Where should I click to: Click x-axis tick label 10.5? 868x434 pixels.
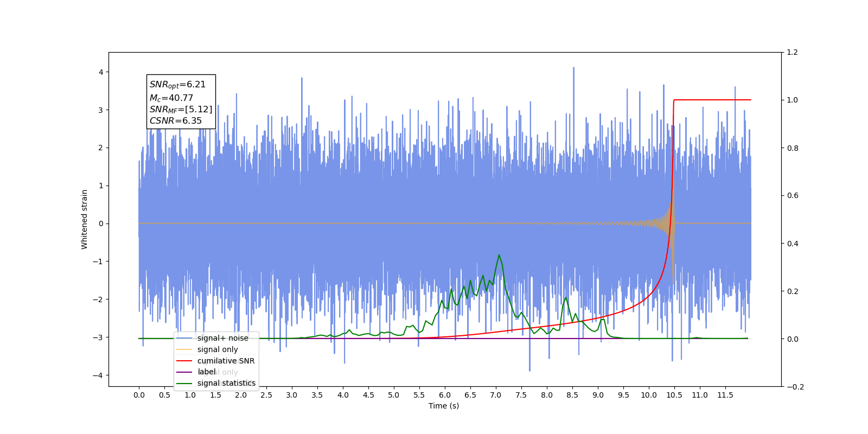[x=674, y=395]
